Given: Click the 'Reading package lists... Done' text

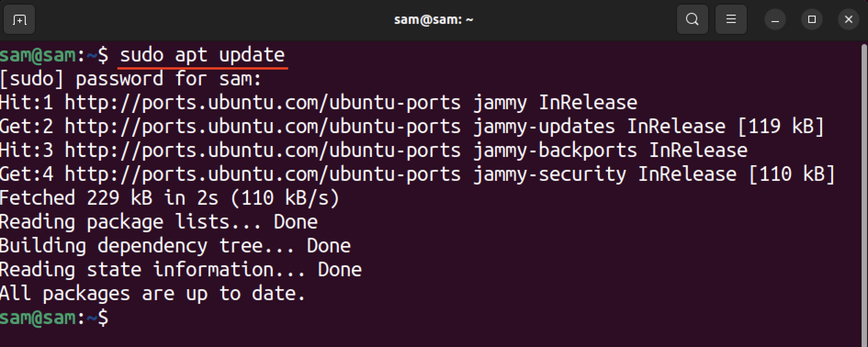Looking at the screenshot, I should [158, 221].
